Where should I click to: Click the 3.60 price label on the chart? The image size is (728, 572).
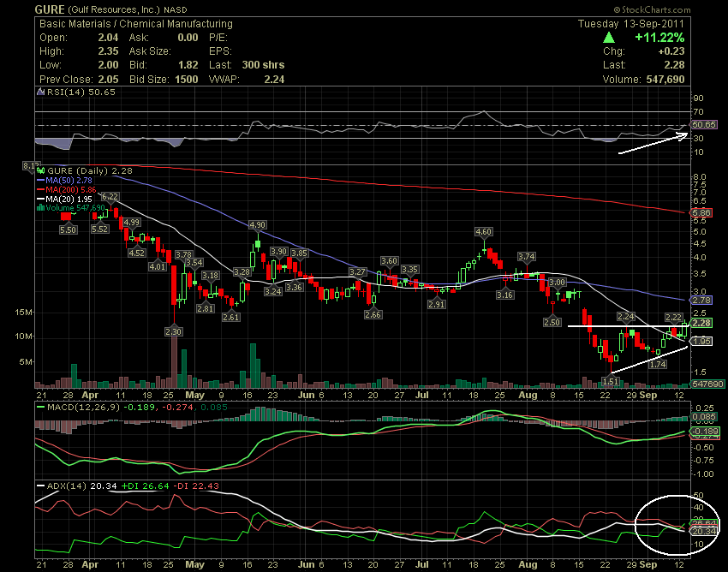[x=389, y=261]
